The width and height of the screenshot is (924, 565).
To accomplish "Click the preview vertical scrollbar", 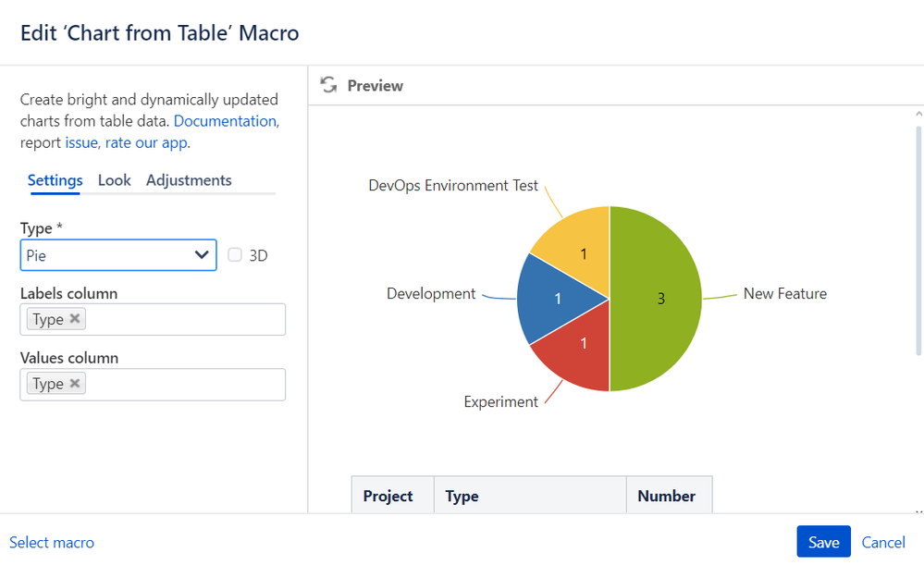I will [918, 240].
